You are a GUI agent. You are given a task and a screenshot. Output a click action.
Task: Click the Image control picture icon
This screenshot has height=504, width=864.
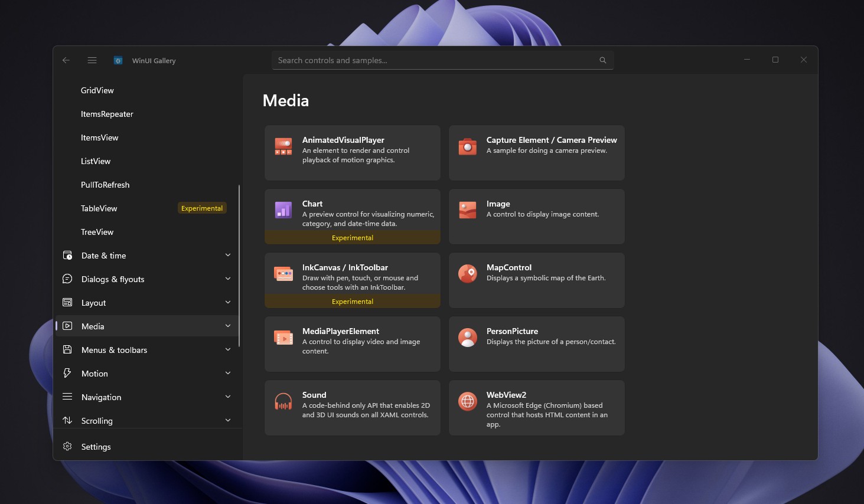pos(468,210)
